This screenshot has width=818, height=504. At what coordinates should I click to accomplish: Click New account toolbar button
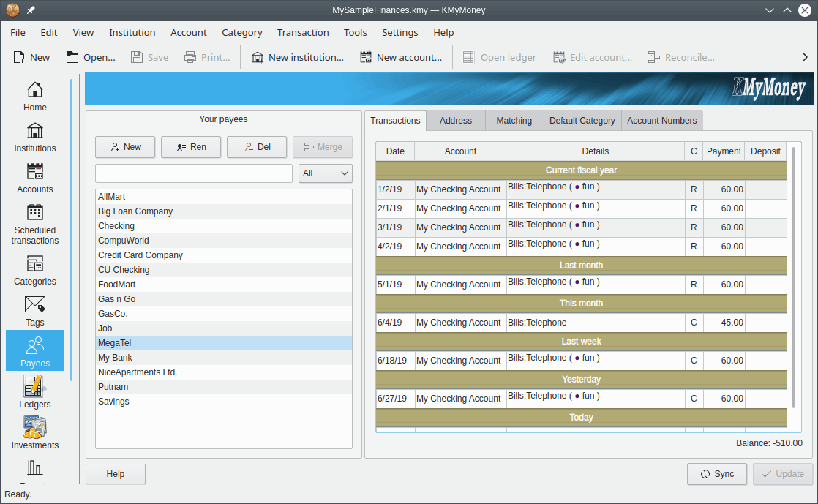click(401, 57)
